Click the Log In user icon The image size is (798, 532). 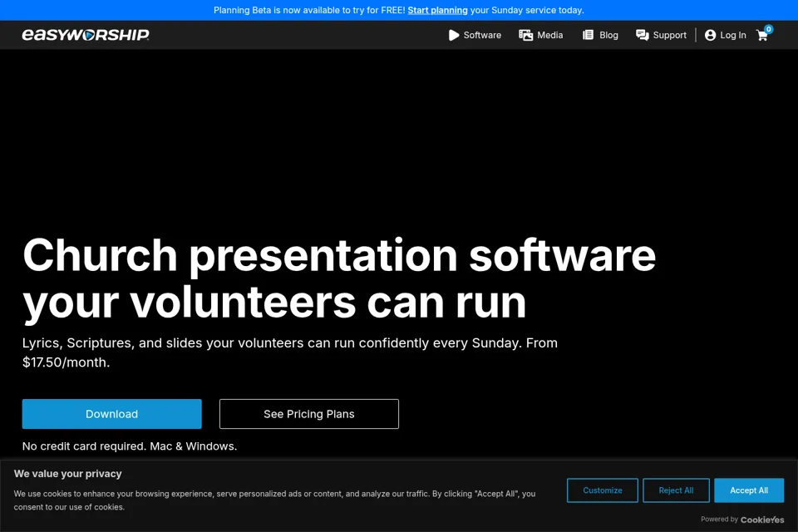click(710, 35)
